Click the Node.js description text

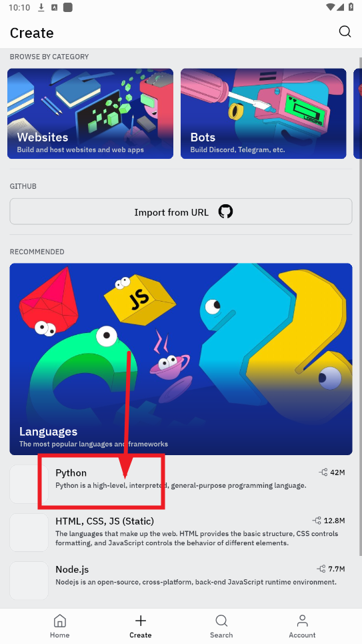pyautogui.click(x=196, y=582)
